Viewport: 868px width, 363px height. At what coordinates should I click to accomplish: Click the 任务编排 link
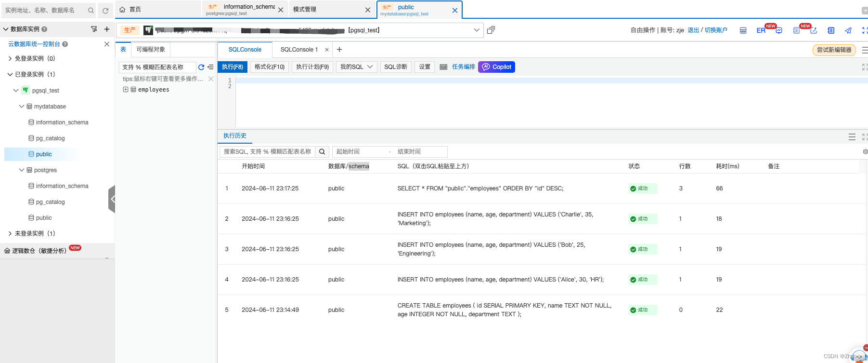point(464,67)
